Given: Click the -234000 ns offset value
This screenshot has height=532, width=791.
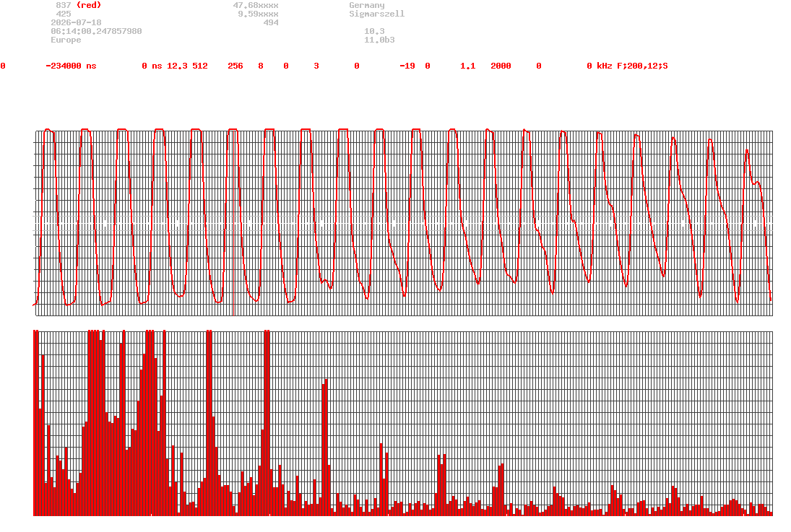Looking at the screenshot, I should pos(71,66).
